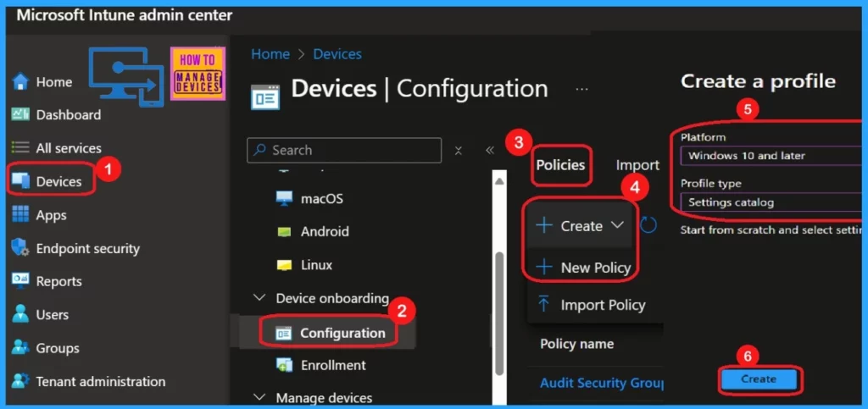Click the blue Create button

(x=759, y=379)
